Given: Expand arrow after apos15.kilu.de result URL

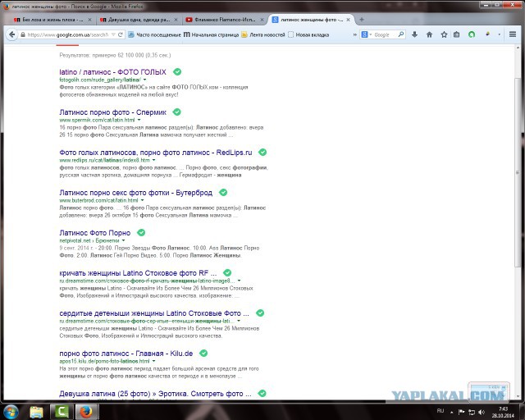Looking at the screenshot, I should click(153, 361).
